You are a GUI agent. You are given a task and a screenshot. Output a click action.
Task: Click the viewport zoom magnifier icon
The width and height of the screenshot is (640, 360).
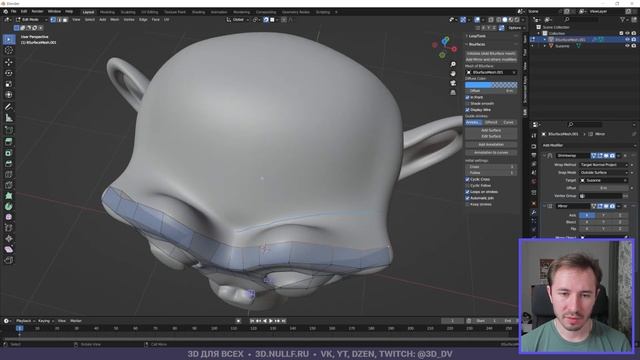click(x=453, y=64)
